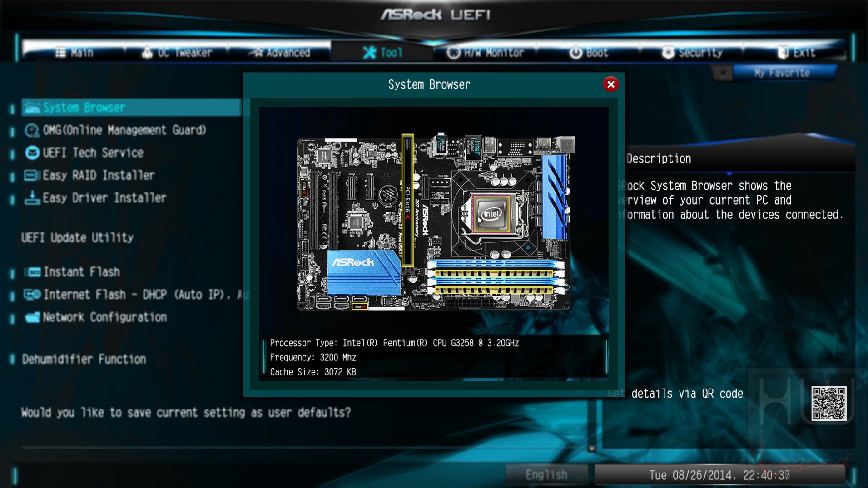This screenshot has height=488, width=868.
Task: Click the UEFI Update Utility heading
Action: pyautogui.click(x=78, y=238)
